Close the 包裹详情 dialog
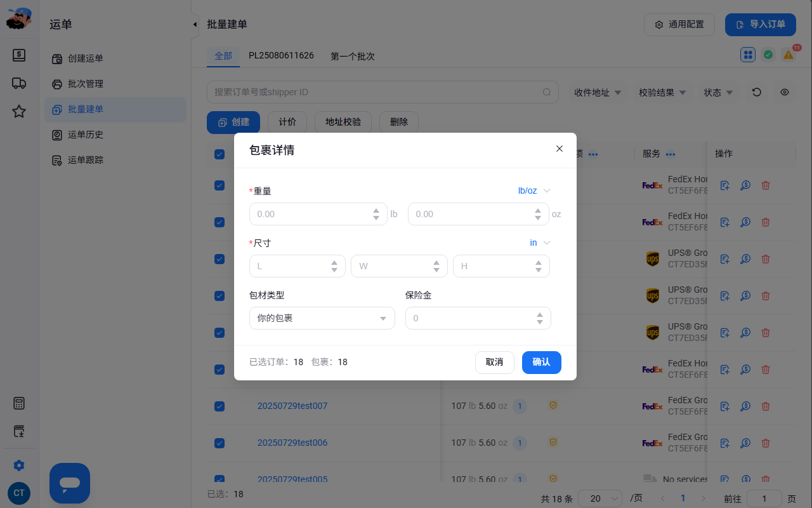This screenshot has width=812, height=508. click(560, 149)
